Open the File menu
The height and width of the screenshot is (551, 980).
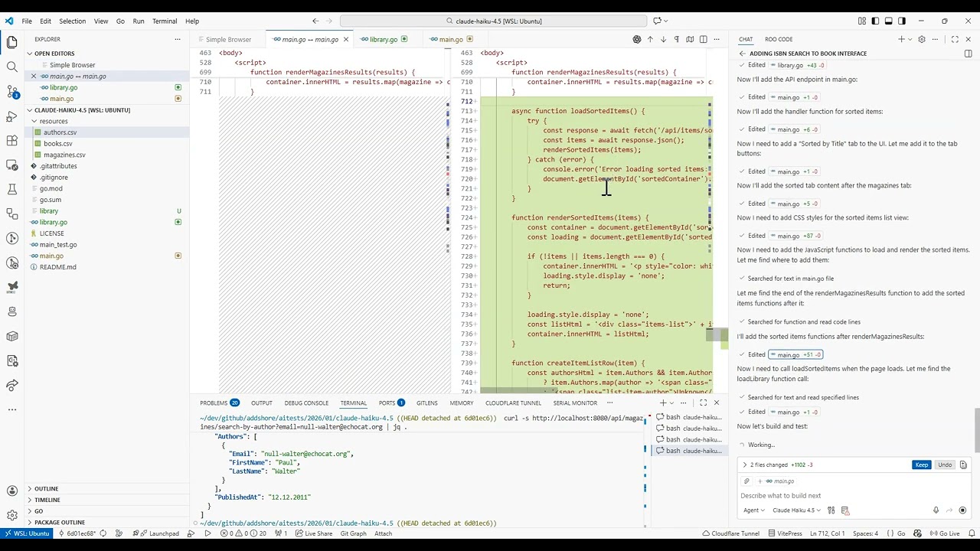[27, 21]
